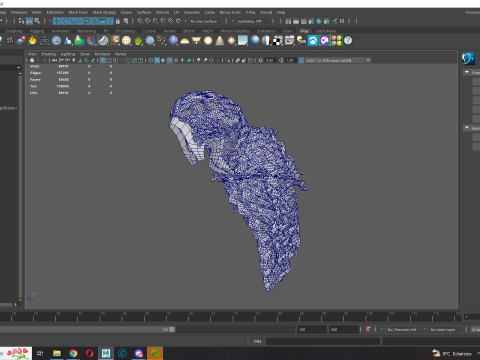
Task: Expand the viewport color space dropdown arrow
Action: tap(368, 60)
